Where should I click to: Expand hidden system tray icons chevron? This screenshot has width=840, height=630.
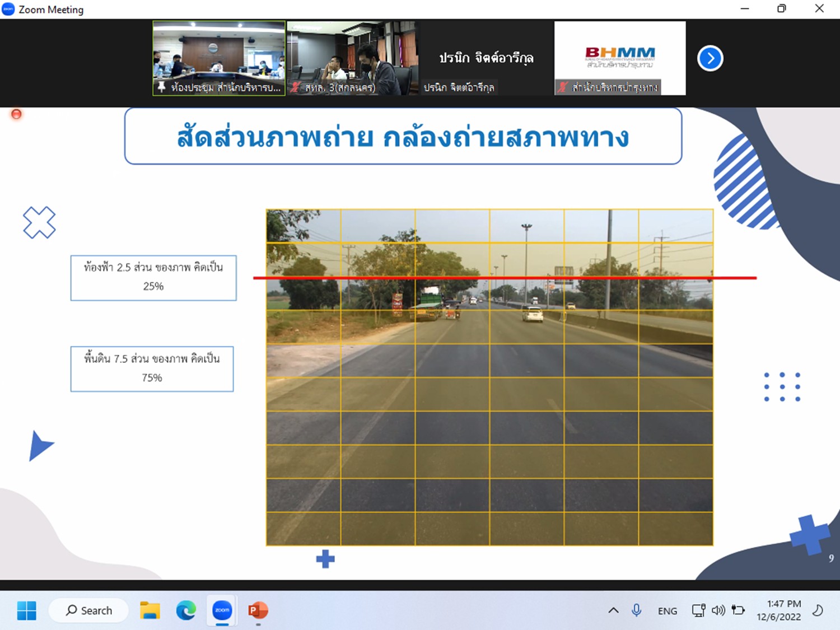pos(613,610)
